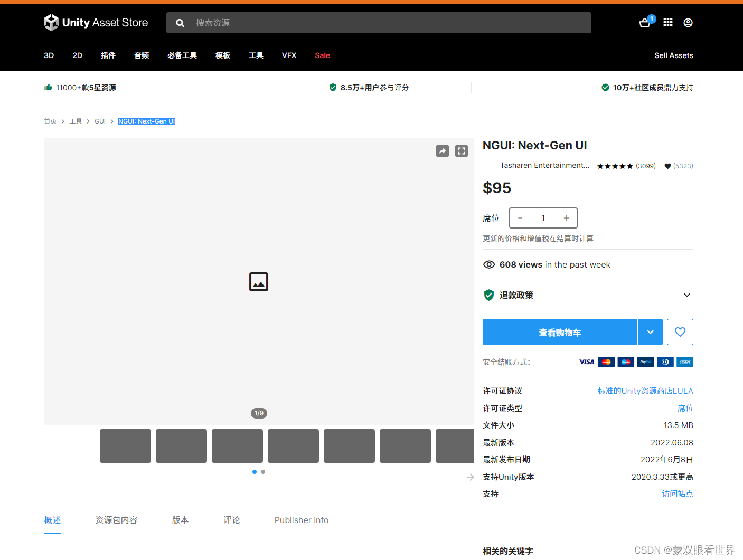The width and height of the screenshot is (743, 560).
Task: Open the shopping cart icon
Action: click(645, 23)
